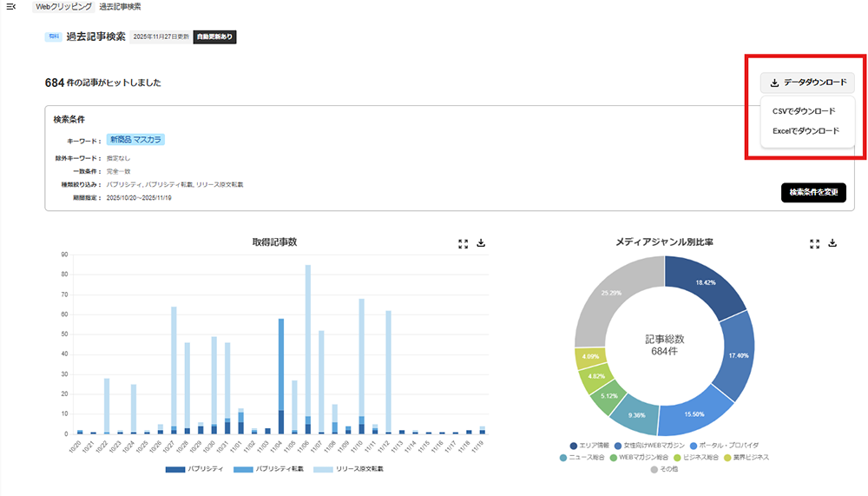Click the 自動更新あり badge
This screenshot has width=868, height=496.
[214, 37]
